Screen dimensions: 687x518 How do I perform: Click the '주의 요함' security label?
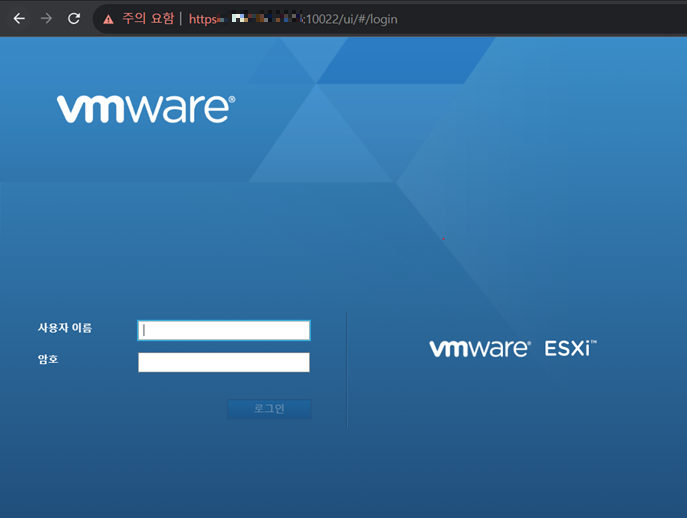point(148,18)
